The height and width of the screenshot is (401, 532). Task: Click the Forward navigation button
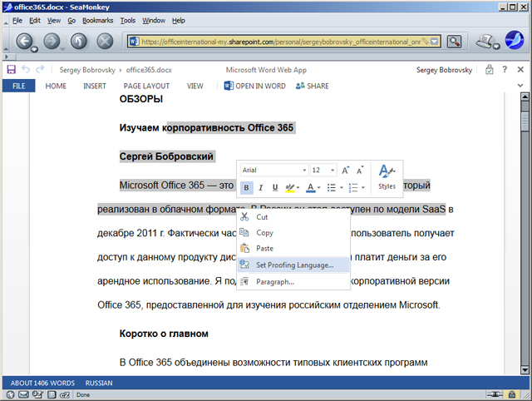(52, 42)
